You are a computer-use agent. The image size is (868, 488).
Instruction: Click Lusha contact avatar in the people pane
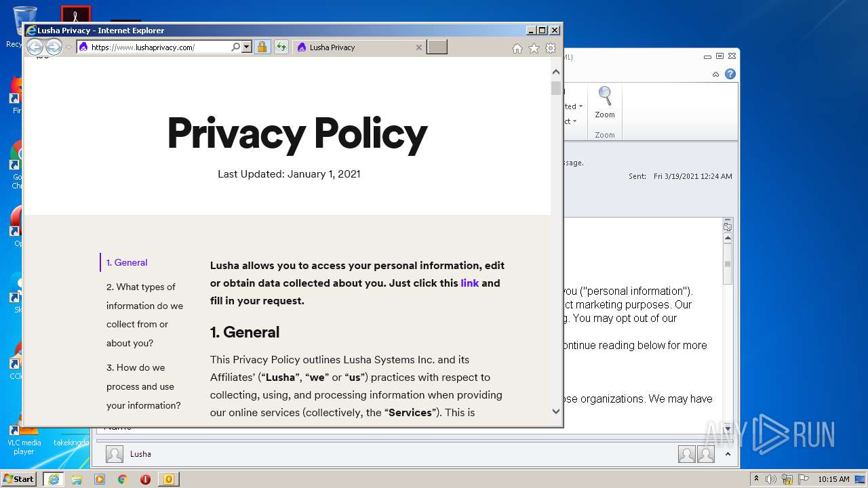click(x=115, y=454)
